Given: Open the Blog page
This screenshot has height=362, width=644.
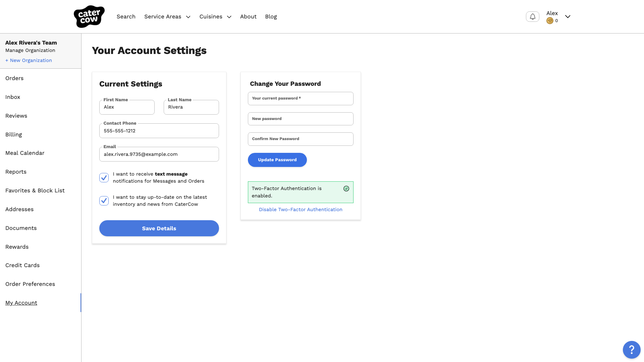Looking at the screenshot, I should (271, 16).
